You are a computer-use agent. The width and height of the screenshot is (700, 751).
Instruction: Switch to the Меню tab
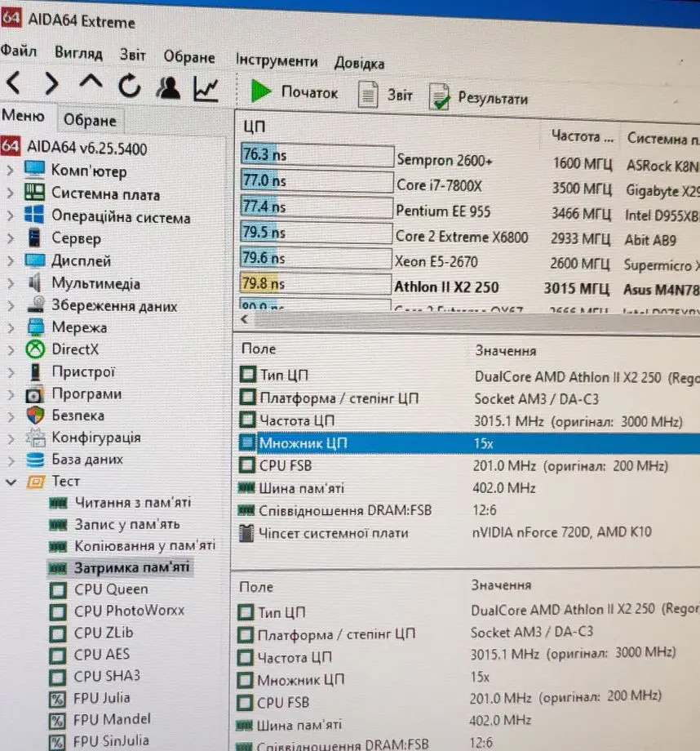click(x=23, y=115)
